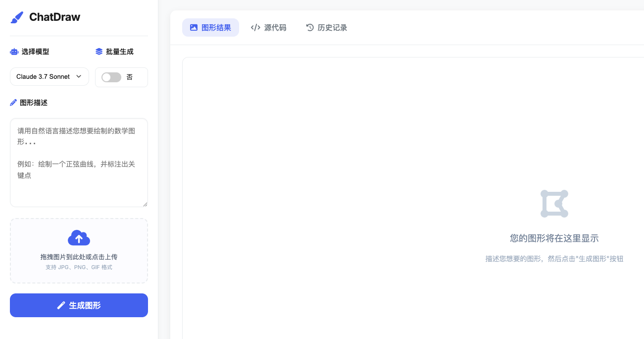Open the Claude 3.7 Sonnet model dropdown
Screen dimensions: 644x339
coord(49,77)
